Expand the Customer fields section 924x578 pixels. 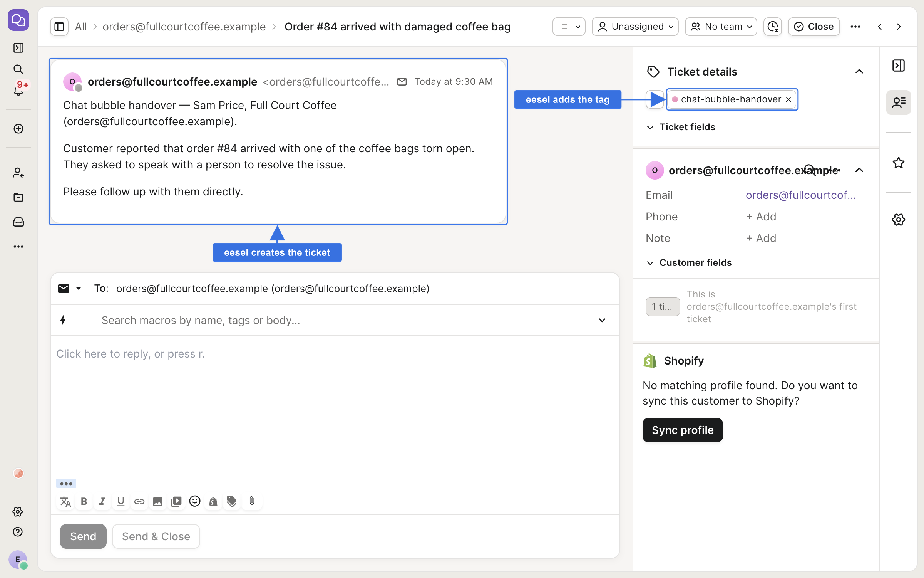(690, 263)
